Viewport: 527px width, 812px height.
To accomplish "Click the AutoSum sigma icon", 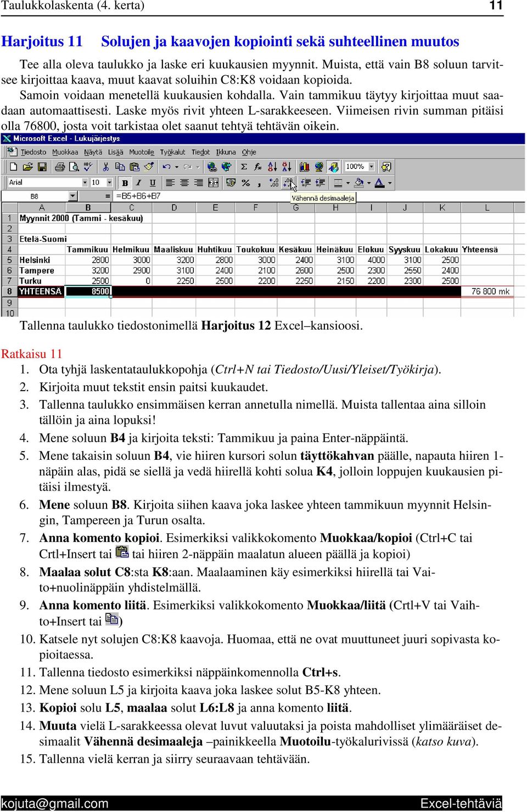I will pos(244,167).
